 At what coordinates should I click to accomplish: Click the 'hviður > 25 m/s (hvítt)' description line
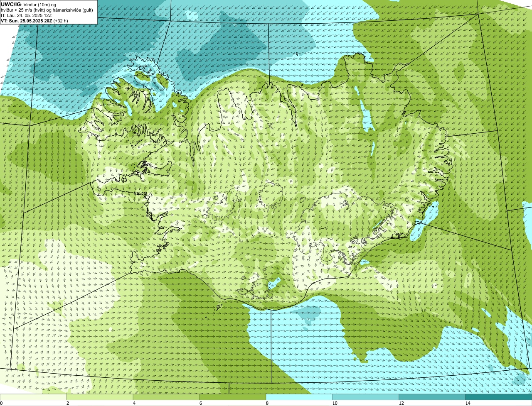pos(47,10)
